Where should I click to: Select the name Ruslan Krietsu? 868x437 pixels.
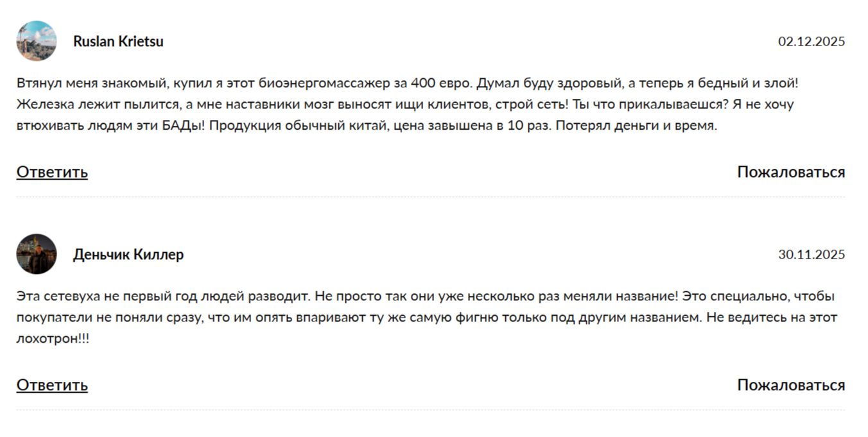pos(119,41)
